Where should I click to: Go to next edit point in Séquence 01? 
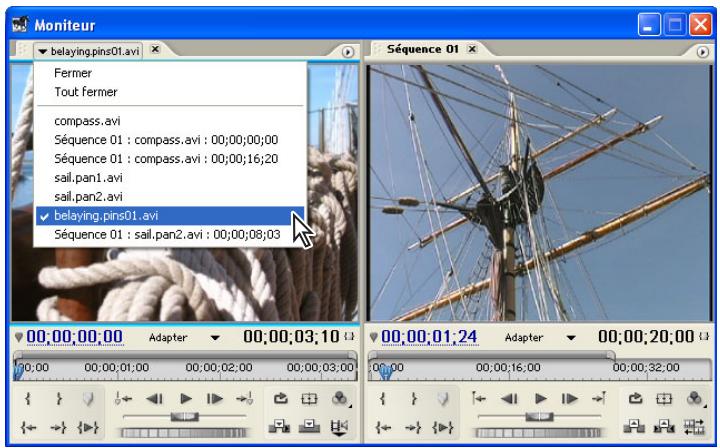(599, 398)
